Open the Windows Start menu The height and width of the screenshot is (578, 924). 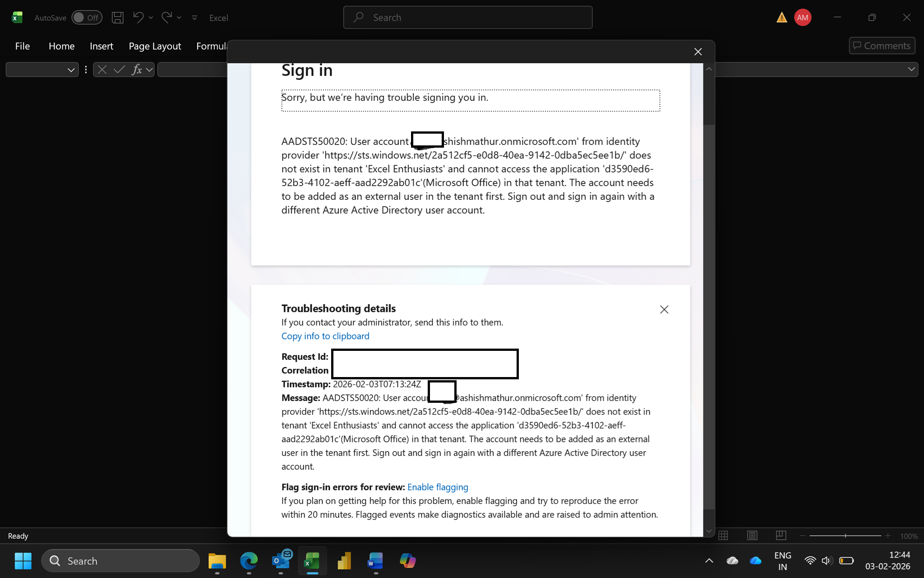[x=23, y=561]
